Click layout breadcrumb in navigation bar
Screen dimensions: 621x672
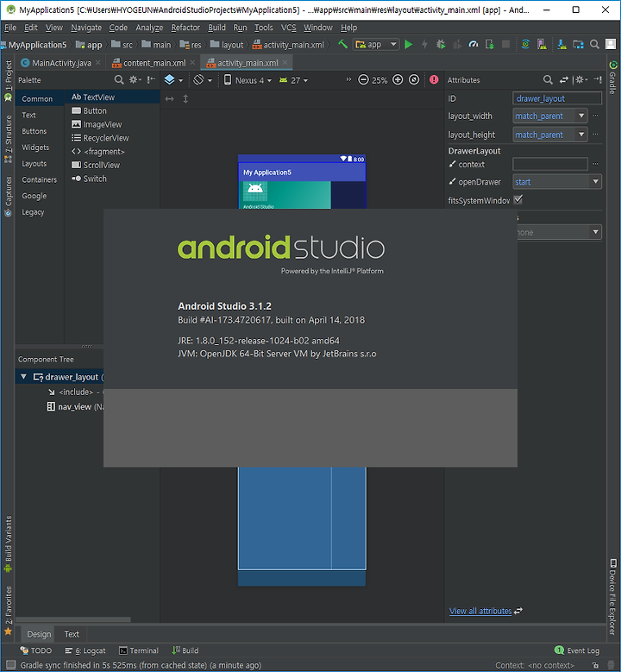click(x=227, y=45)
